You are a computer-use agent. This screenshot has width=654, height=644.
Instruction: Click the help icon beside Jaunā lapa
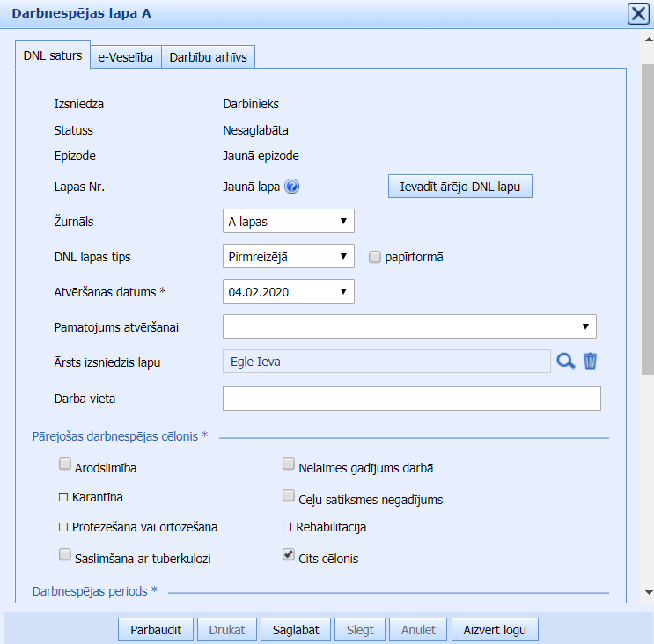point(292,187)
